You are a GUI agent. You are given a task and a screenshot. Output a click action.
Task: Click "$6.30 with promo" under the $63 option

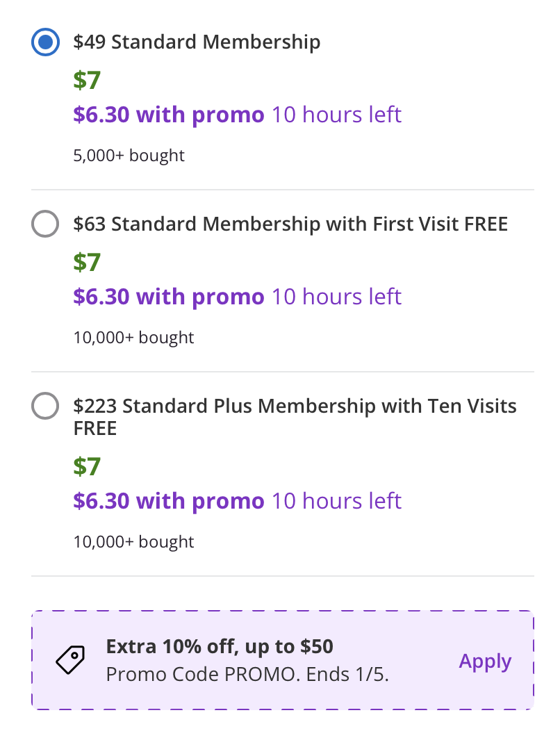[x=169, y=297]
